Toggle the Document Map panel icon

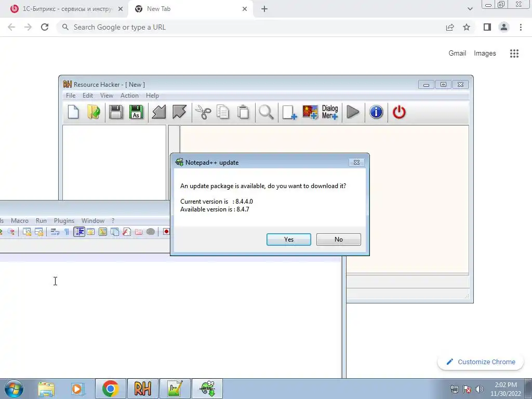(x=103, y=232)
